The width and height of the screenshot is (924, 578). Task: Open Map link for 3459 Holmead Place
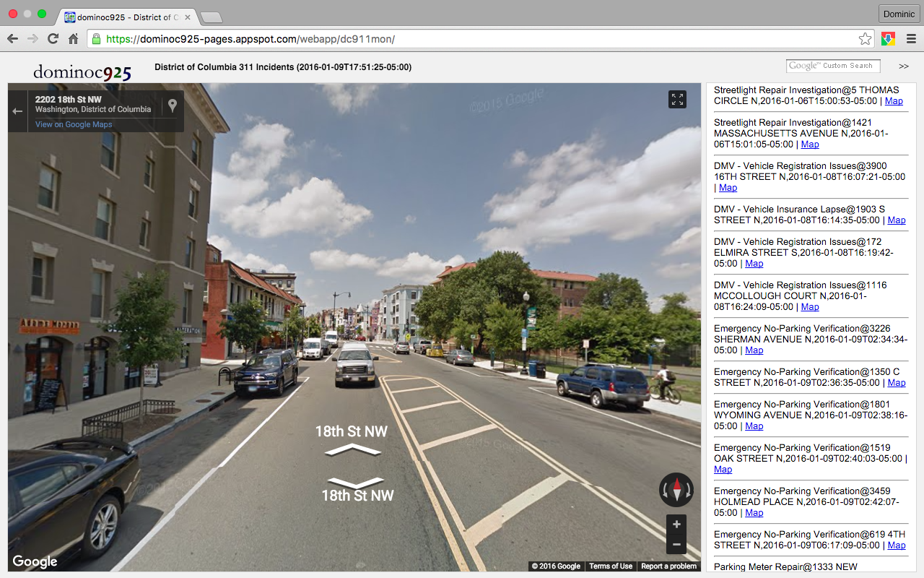click(754, 513)
